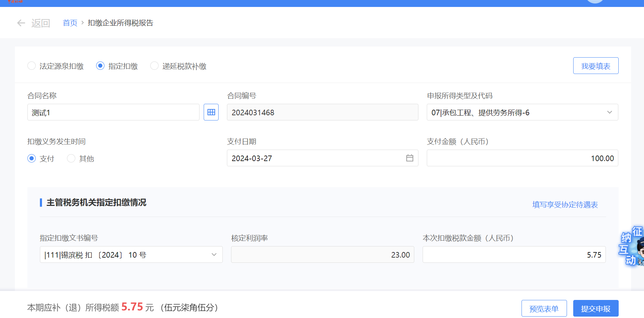The image size is (644, 318).
Task: Click 预览表单 button
Action: [x=544, y=308]
